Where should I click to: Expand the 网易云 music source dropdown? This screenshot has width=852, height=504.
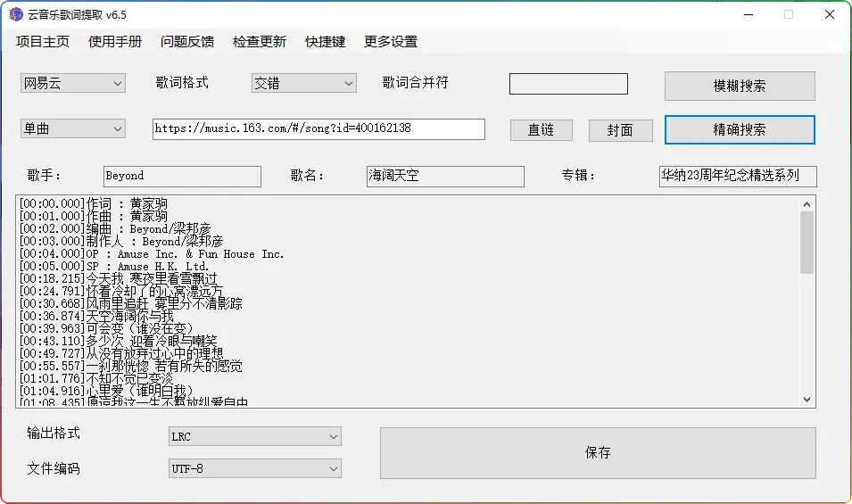click(x=73, y=84)
